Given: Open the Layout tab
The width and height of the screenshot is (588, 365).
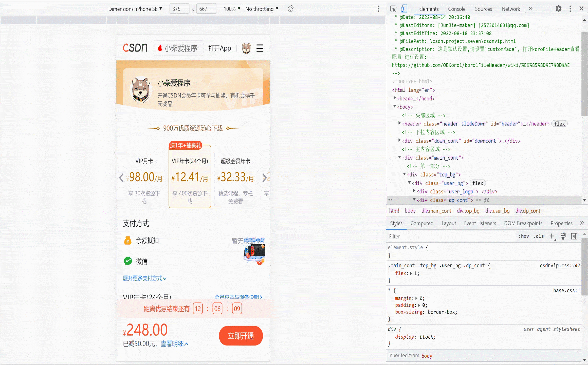Looking at the screenshot, I should click(449, 223).
